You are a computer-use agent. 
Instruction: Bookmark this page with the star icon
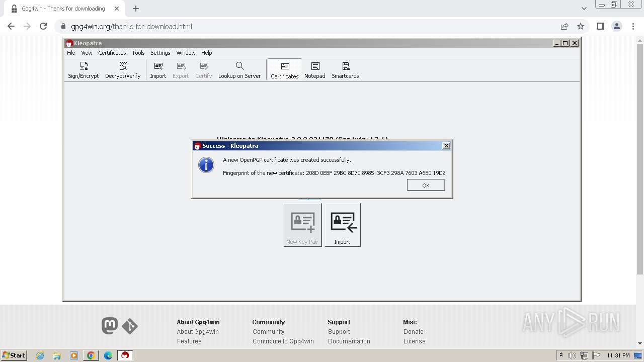coord(581,27)
